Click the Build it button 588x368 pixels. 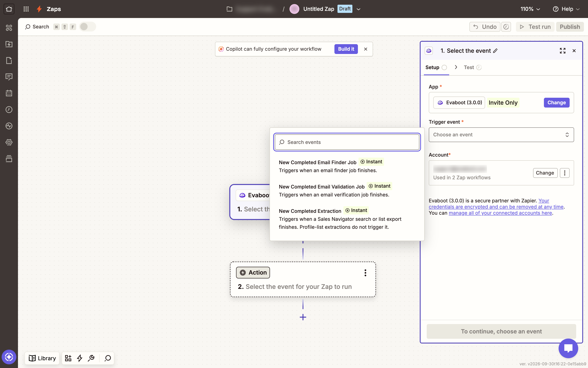point(346,49)
